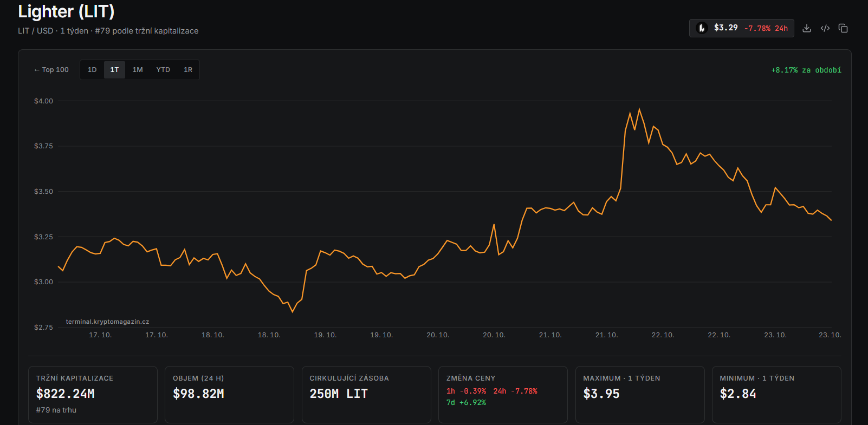Click the "ZMĚNA CENY" card label

[x=471, y=378]
